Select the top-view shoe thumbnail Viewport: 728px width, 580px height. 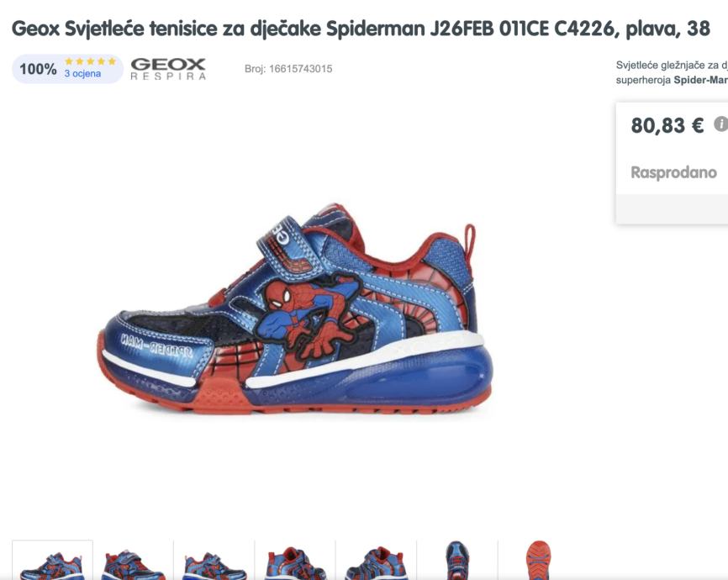click(x=457, y=560)
